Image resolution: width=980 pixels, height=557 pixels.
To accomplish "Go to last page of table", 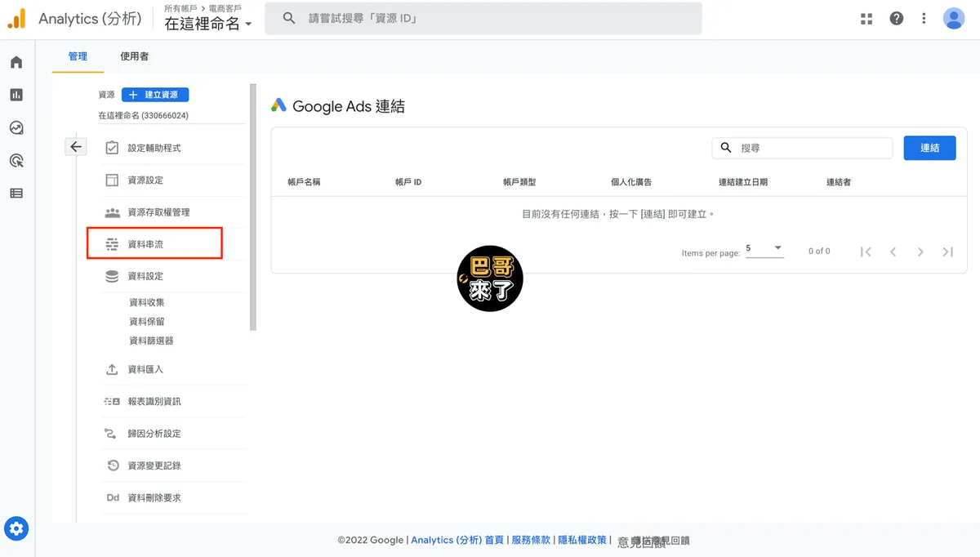I will pos(948,252).
